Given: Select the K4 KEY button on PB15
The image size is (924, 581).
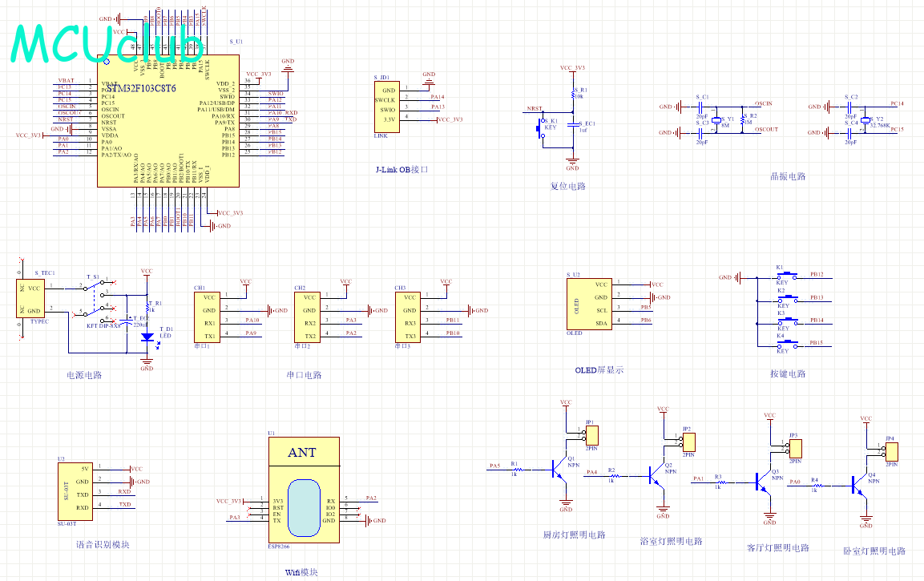Looking at the screenshot, I should click(x=787, y=344).
